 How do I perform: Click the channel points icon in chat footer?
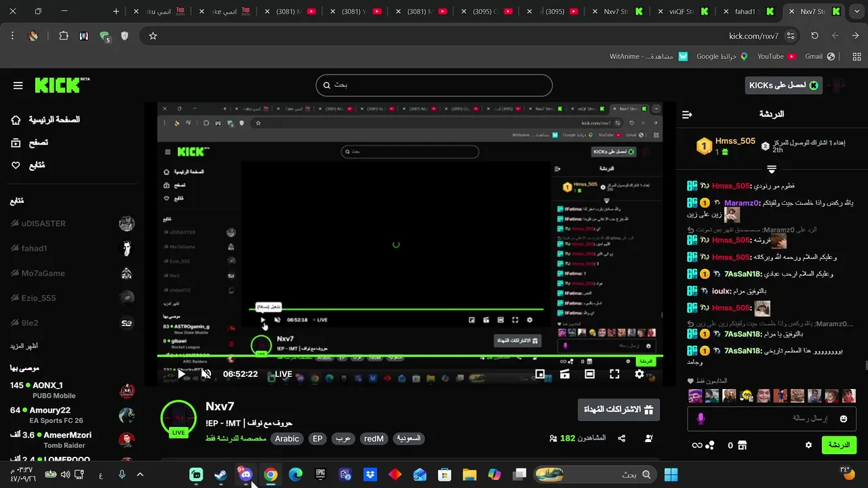click(x=710, y=445)
